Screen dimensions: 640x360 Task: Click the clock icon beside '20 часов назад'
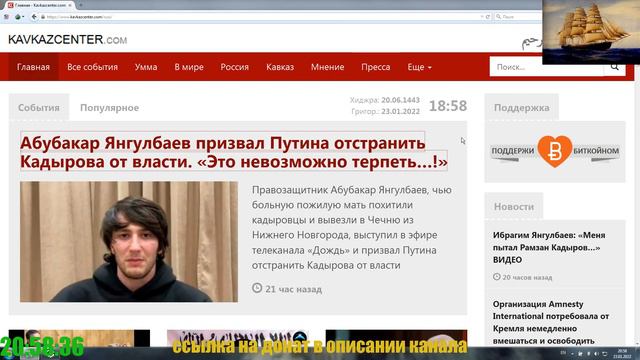496,277
